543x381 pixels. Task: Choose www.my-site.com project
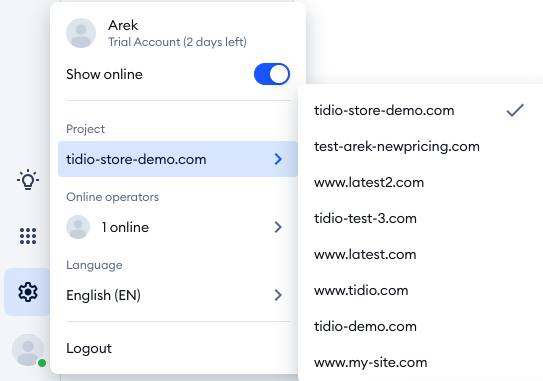tap(420, 363)
